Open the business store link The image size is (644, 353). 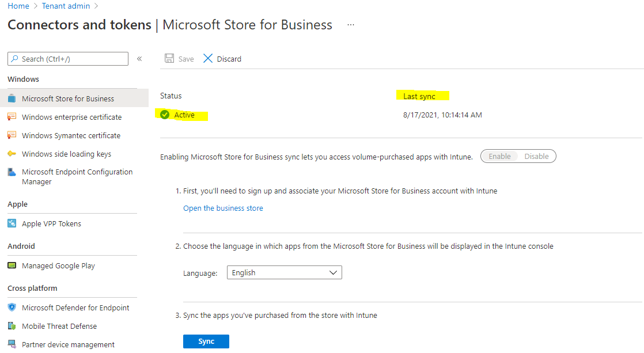click(223, 208)
